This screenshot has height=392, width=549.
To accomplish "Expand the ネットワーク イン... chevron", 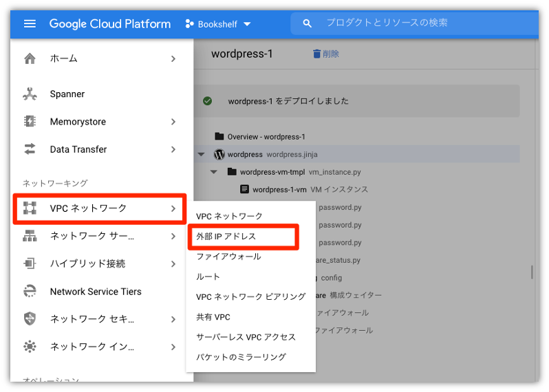I will point(173,347).
